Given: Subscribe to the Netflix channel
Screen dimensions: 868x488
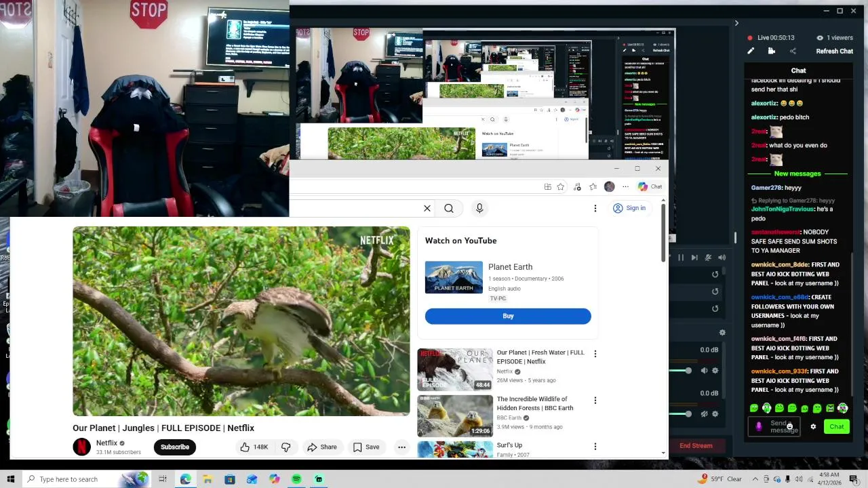Looking at the screenshot, I should (x=175, y=447).
